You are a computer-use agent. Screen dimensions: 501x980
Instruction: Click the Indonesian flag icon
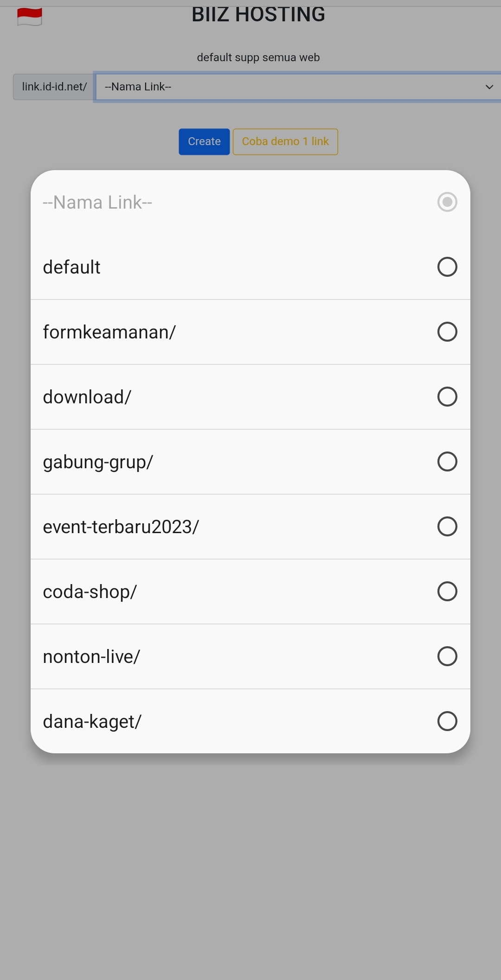tap(30, 17)
